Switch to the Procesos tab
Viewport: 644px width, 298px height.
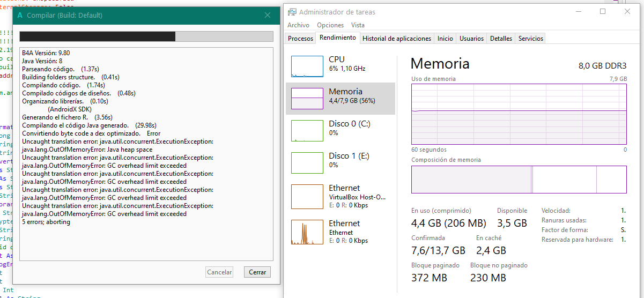(x=300, y=39)
